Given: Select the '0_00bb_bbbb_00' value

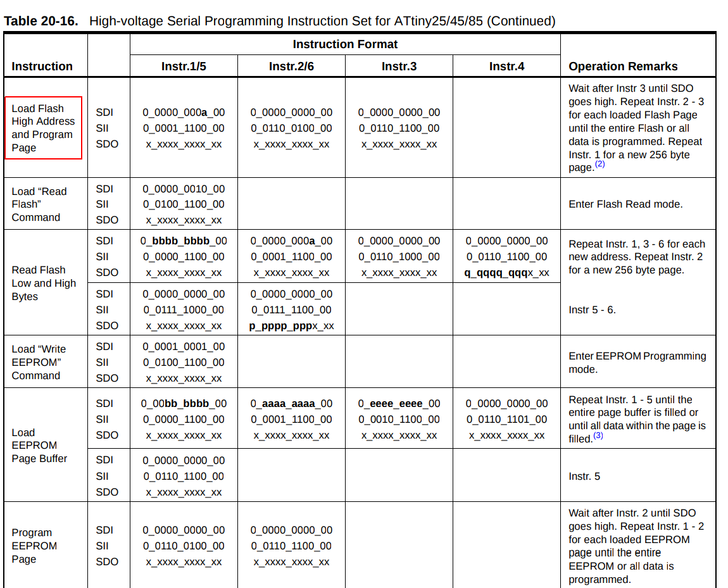Looking at the screenshot, I should click(184, 404).
